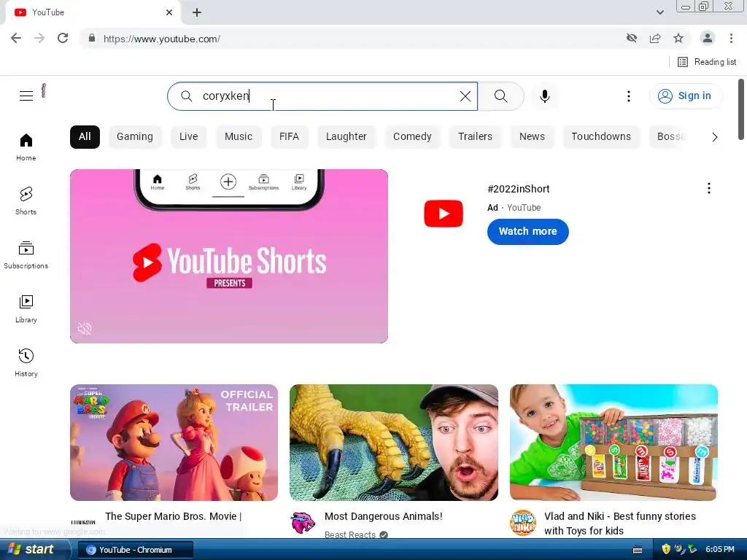Share this page via share icon
This screenshot has height=560, width=747.
655,38
